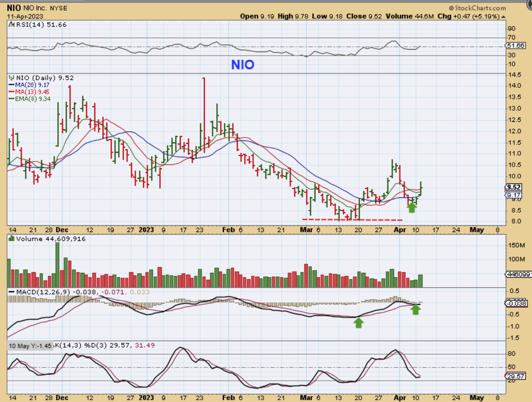Click the 'RSI(14) 51.66' panel label
This screenshot has width=532, height=402.
[x=41, y=25]
